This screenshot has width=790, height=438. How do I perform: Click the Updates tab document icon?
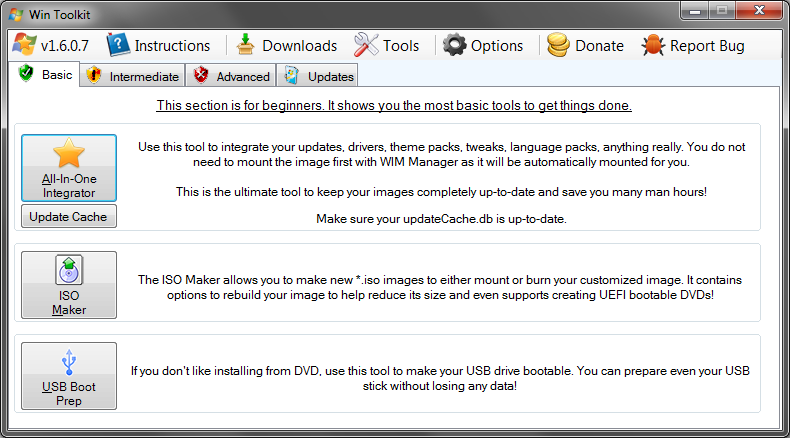292,76
